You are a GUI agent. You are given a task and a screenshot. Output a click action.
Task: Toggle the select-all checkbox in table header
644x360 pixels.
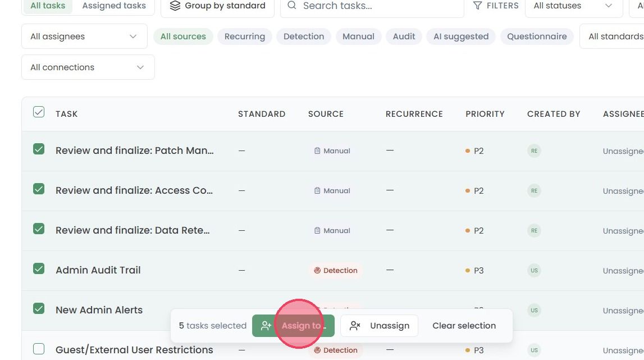coord(39,112)
